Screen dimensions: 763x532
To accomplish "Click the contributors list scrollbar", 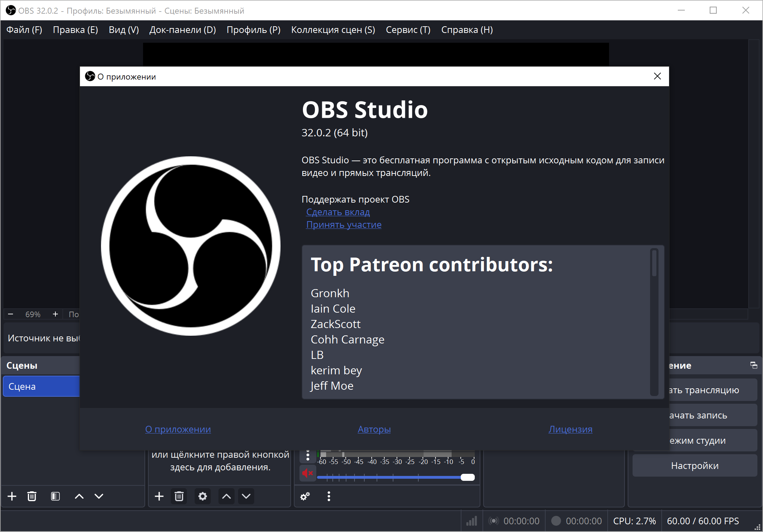I will 654,263.
